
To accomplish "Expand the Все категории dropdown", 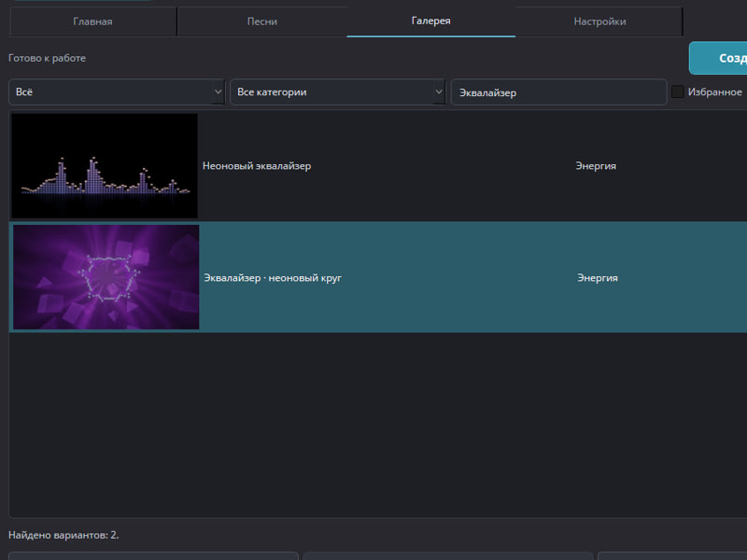I will 337,91.
